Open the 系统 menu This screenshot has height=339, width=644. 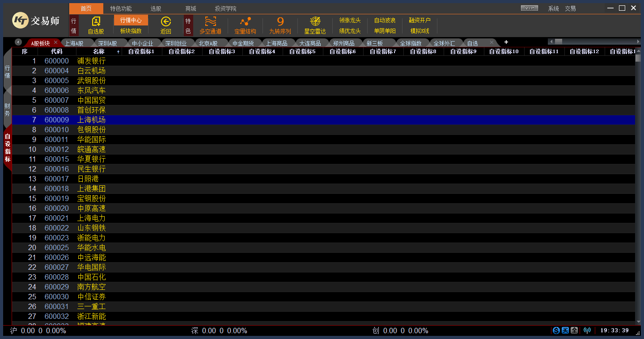tap(554, 8)
